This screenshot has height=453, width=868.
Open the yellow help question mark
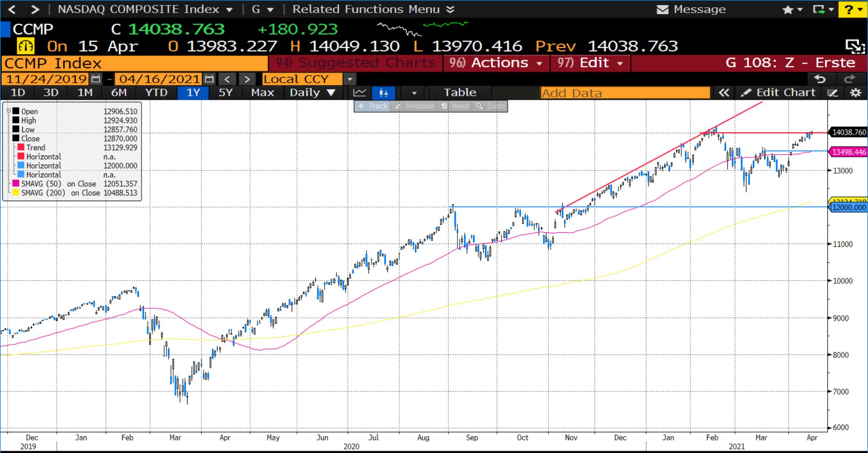pos(849,9)
